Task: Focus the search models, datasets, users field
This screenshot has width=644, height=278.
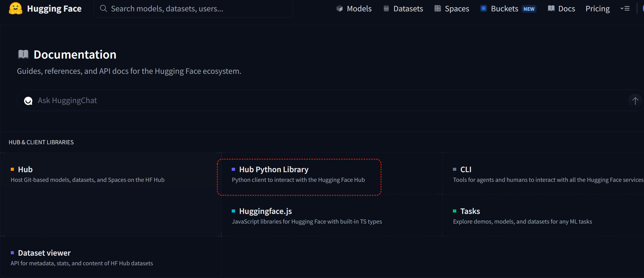Action: point(194,9)
